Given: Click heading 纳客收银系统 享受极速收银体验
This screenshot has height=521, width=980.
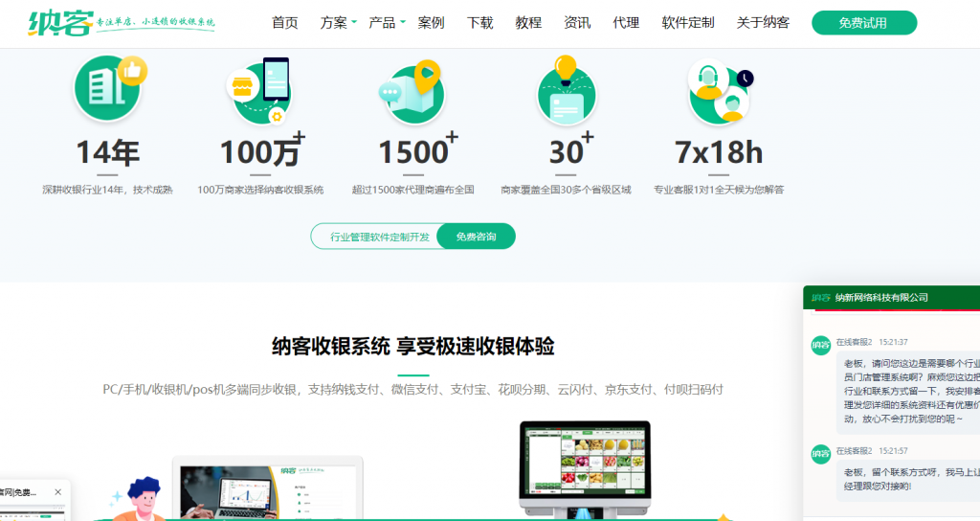Looking at the screenshot, I should coord(413,346).
